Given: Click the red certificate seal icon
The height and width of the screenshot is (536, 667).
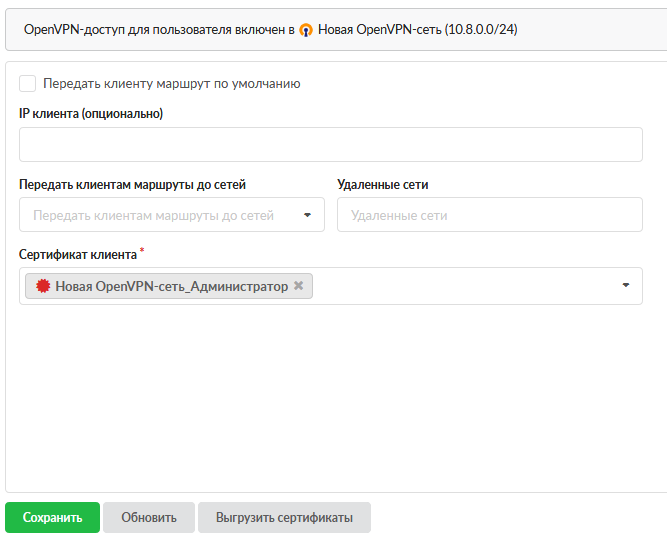Looking at the screenshot, I should coord(43,286).
